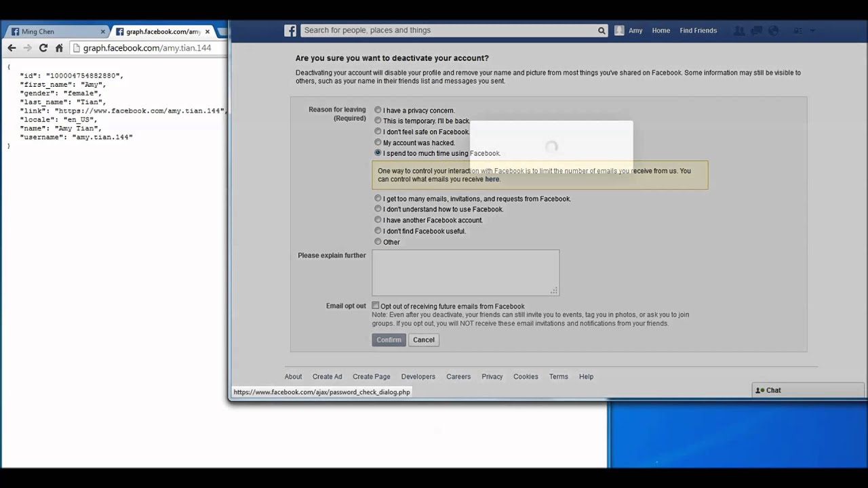Screen dimensions: 868x488
Task: Select 'I get too many emails' option
Action: click(378, 199)
